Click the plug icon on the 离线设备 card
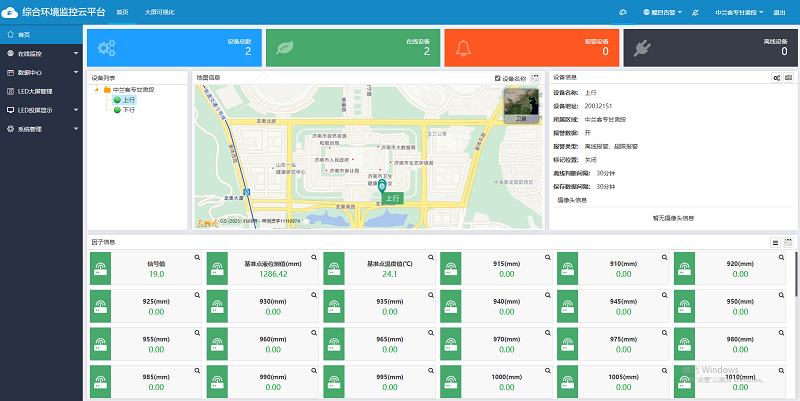 [x=642, y=47]
